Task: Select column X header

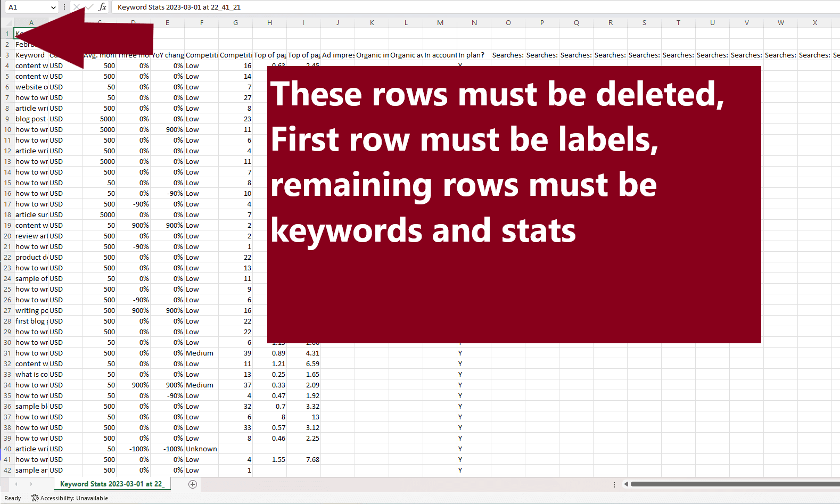Action: pos(814,22)
